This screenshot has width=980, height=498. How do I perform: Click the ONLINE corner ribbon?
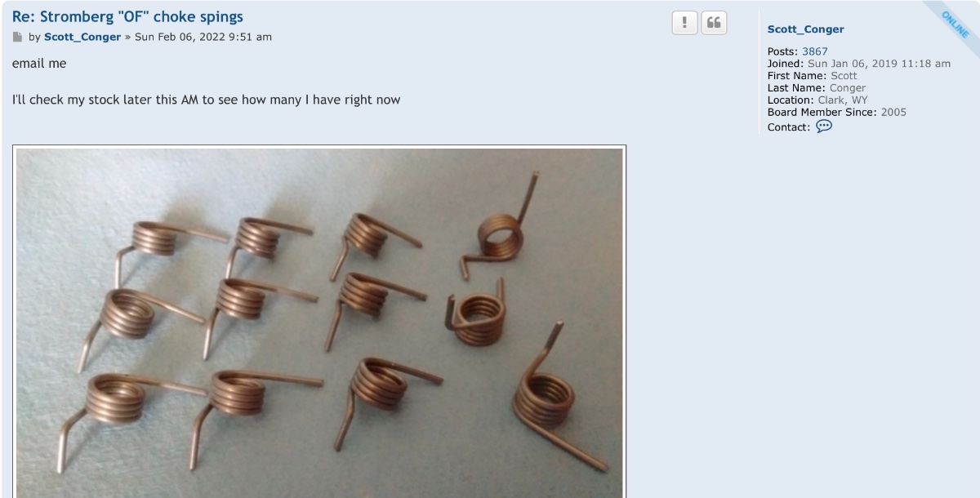955,22
